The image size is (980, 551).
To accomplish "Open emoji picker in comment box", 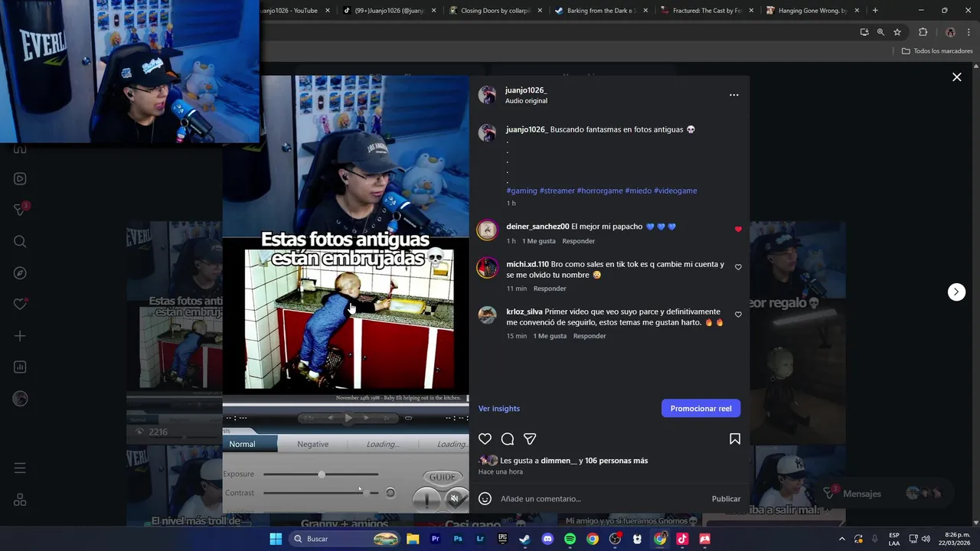I will tap(485, 499).
